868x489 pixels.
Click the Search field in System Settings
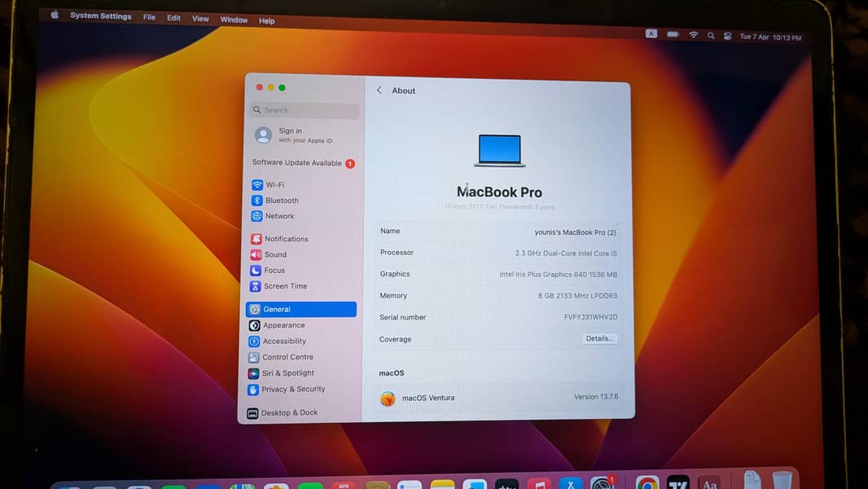(304, 110)
